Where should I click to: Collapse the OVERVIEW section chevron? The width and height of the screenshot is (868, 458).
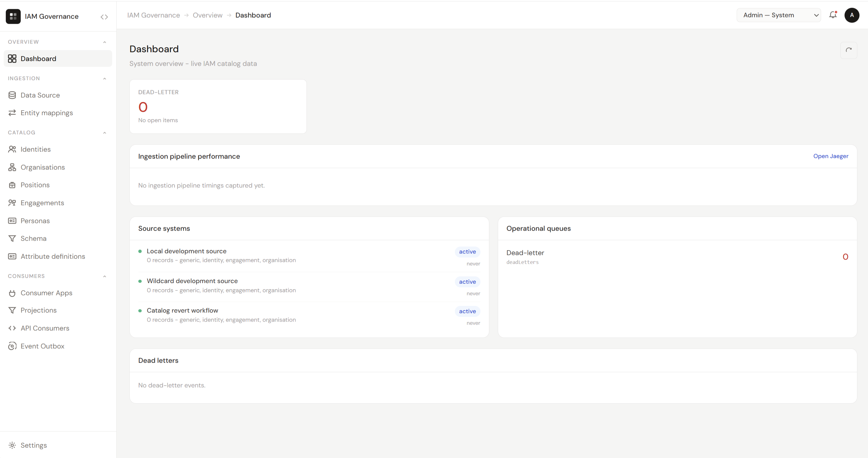point(105,42)
